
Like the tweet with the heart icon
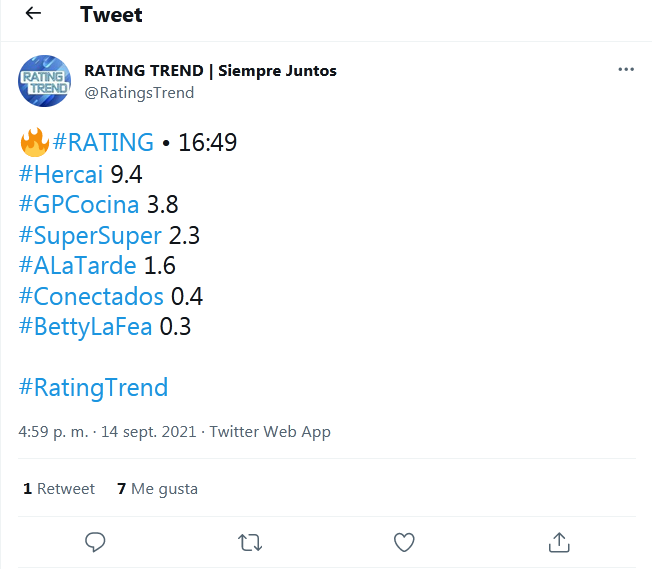point(404,542)
